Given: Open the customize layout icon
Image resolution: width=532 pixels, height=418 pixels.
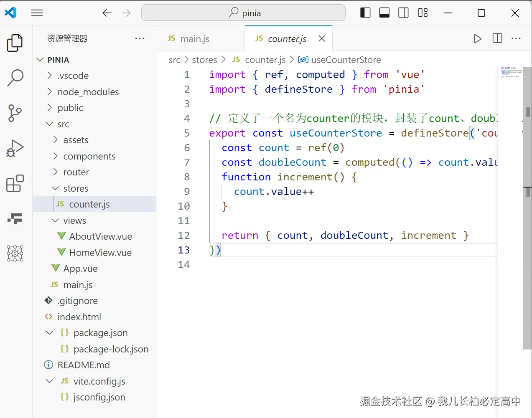Looking at the screenshot, I should 423,13.
